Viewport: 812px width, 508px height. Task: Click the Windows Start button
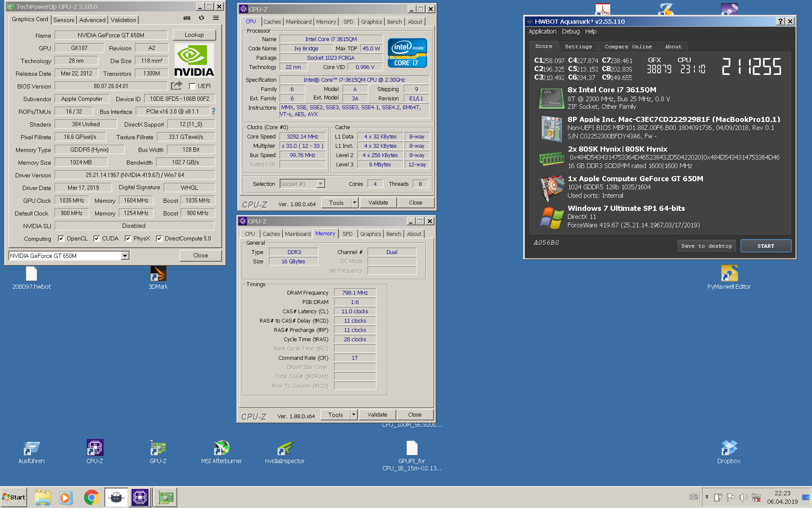pyautogui.click(x=14, y=497)
